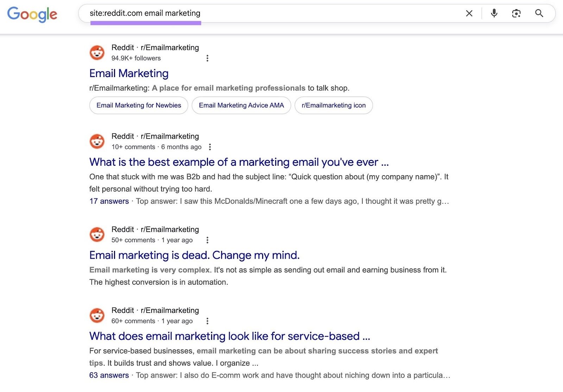Start voice search with the microphone icon
The image size is (563, 392).
tap(493, 13)
